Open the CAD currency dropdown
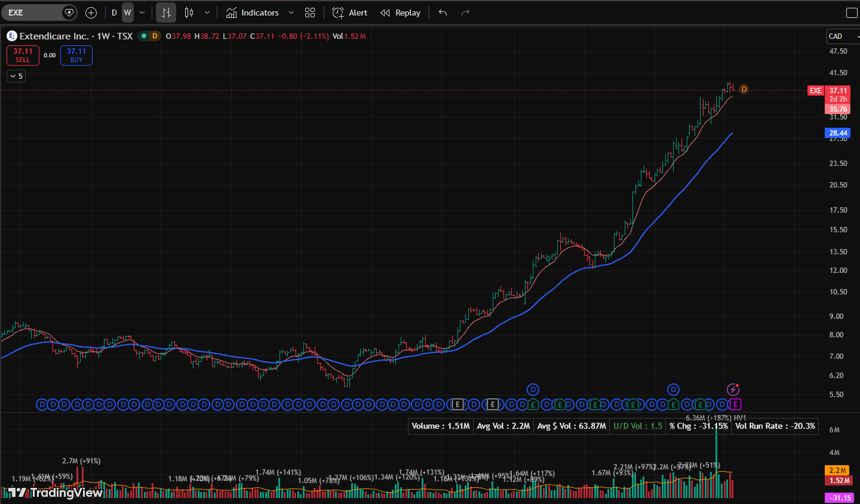The width and height of the screenshot is (860, 504). click(x=843, y=36)
